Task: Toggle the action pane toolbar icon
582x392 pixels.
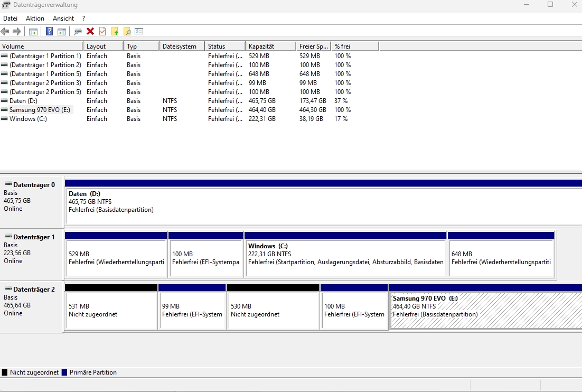Action: pos(62,32)
